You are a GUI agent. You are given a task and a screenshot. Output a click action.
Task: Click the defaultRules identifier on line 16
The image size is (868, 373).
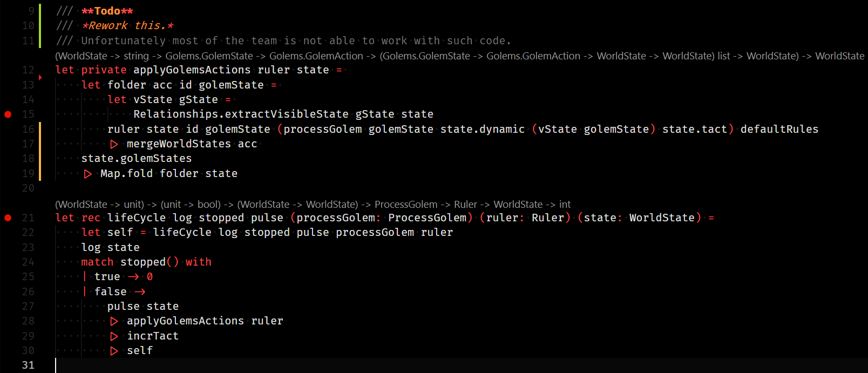click(x=779, y=130)
